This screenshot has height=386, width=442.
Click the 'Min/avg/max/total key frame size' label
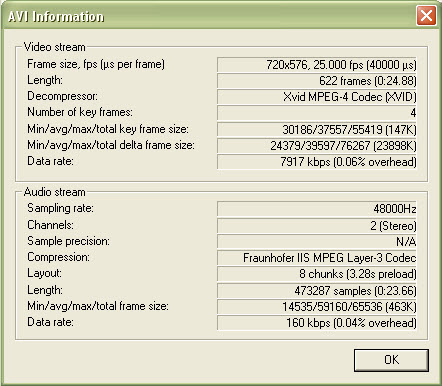click(x=108, y=129)
